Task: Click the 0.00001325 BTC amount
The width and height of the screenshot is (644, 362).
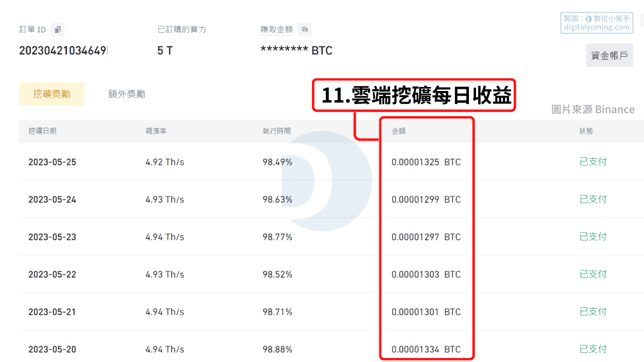Action: coord(426,162)
